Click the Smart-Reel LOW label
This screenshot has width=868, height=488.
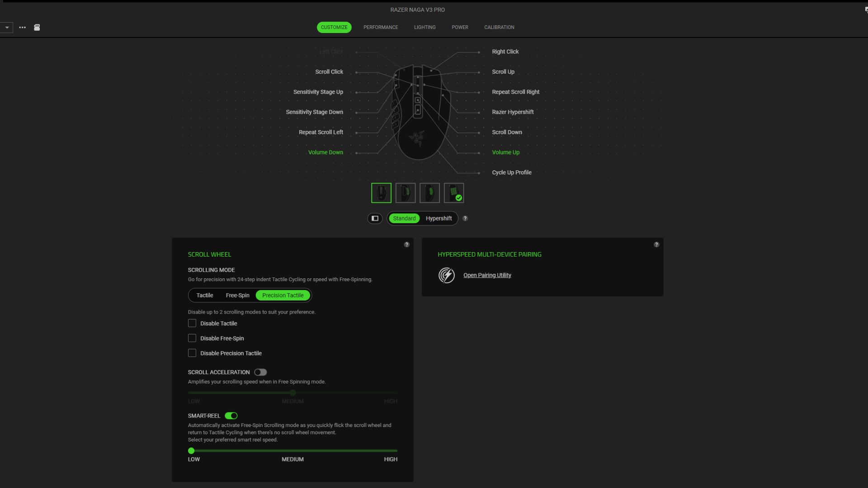(x=193, y=459)
